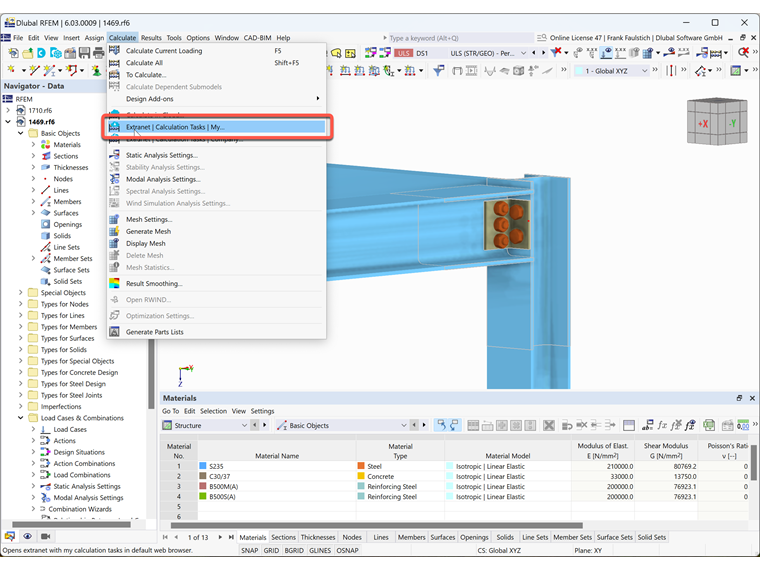Click the blue funnel filter icon

(x=439, y=71)
